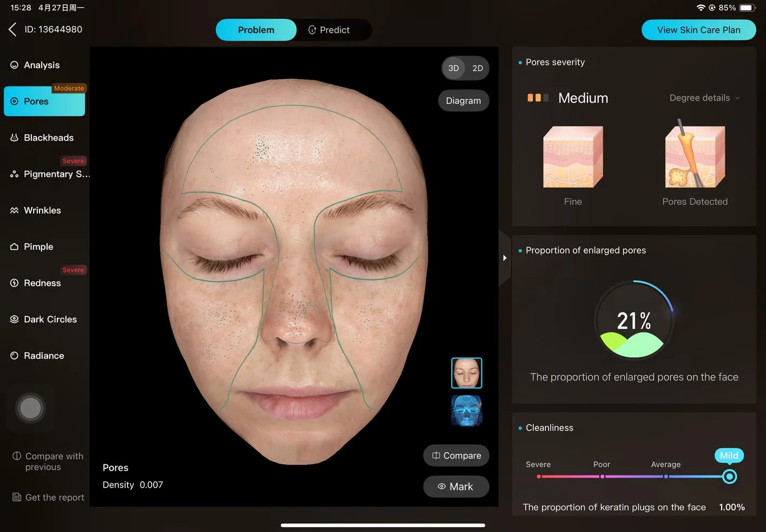Tap the Fine skin cube illustration
Screen dimensions: 766x532
tap(573, 157)
